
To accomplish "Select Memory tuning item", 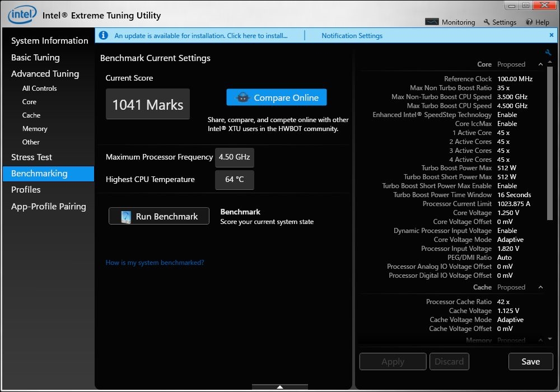I will pyautogui.click(x=35, y=129).
